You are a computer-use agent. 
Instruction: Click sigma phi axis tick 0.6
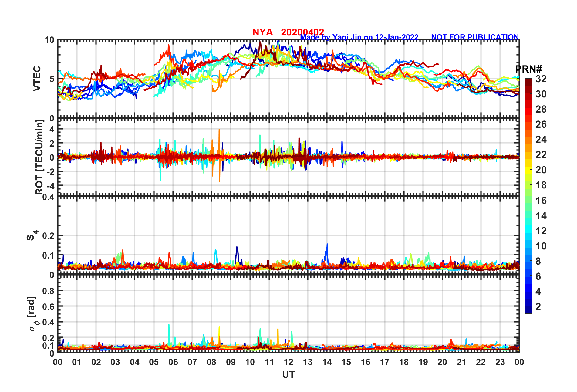pyautogui.click(x=48, y=306)
